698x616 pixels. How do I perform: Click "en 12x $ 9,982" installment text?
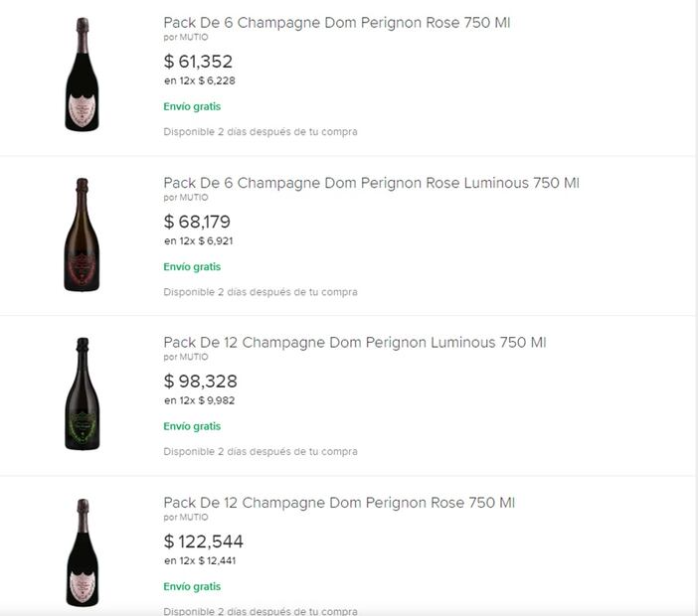click(x=199, y=400)
